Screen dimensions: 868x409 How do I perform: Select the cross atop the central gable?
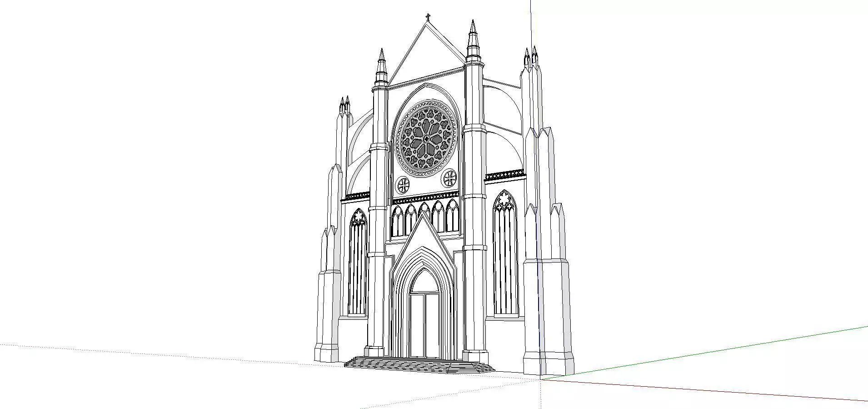click(427, 18)
